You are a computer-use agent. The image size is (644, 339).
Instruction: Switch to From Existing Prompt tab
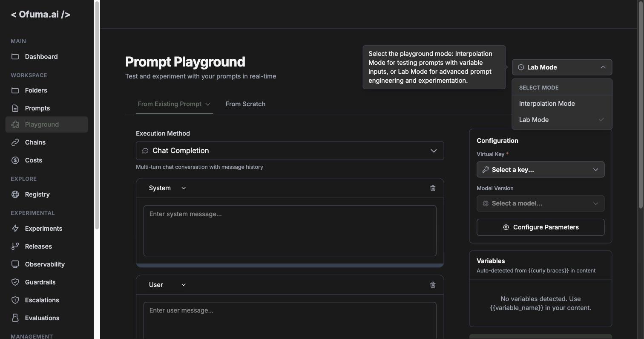(174, 104)
